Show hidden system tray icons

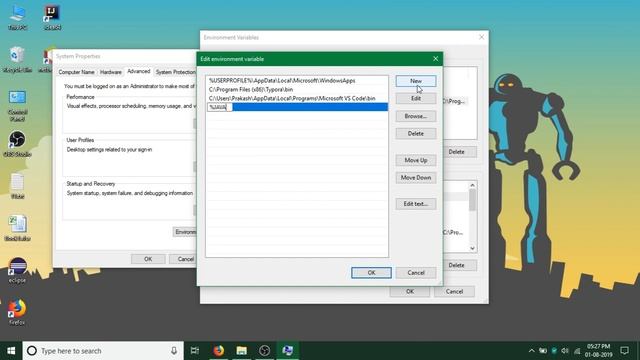pos(531,351)
